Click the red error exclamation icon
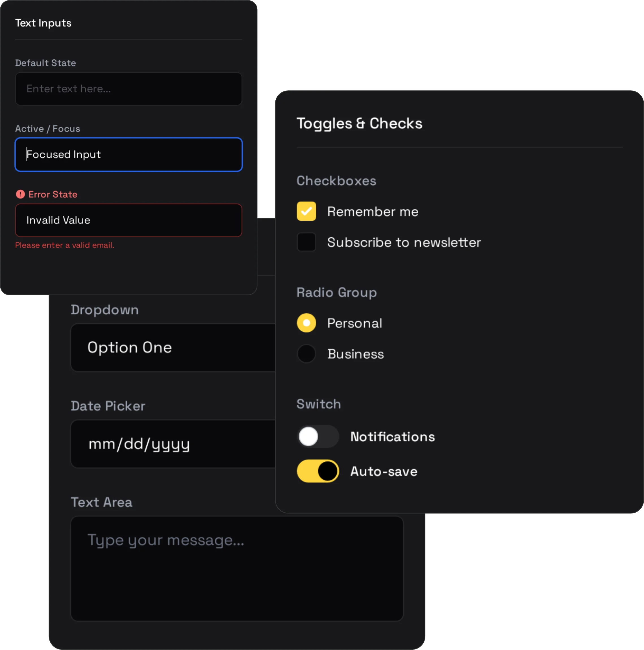Viewport: 644px width, 650px height. 20,194
